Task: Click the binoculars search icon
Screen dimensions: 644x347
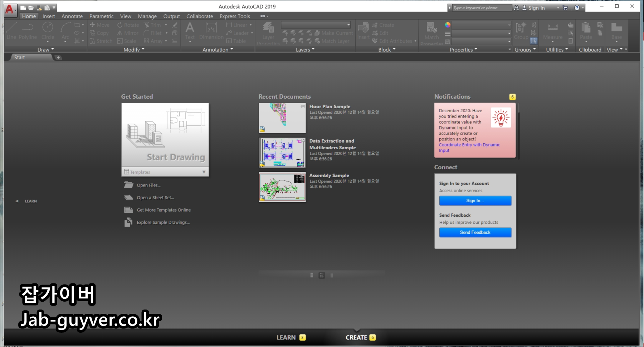Action: tap(516, 8)
